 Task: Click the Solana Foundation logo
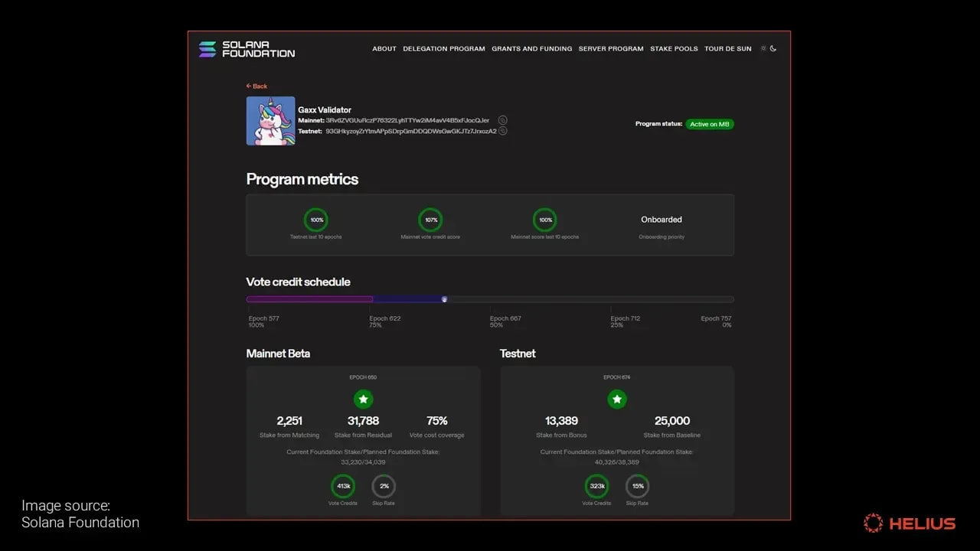(247, 49)
